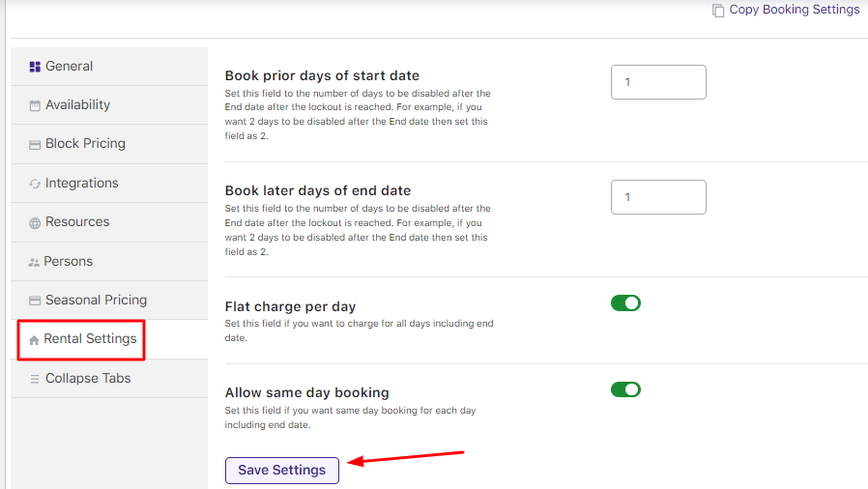Click the Allow same day booking heading
Viewport: 868px width, 489px height.
306,392
